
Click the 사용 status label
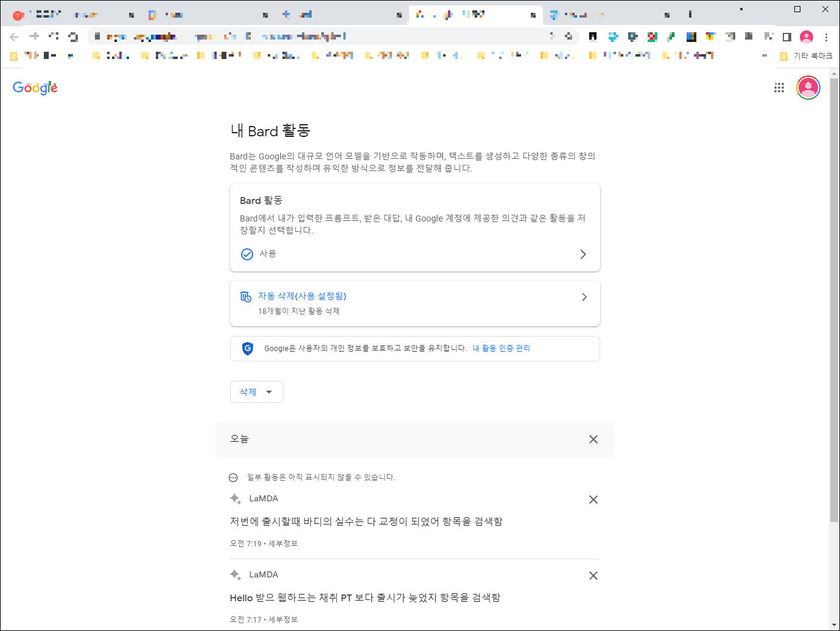click(x=268, y=254)
